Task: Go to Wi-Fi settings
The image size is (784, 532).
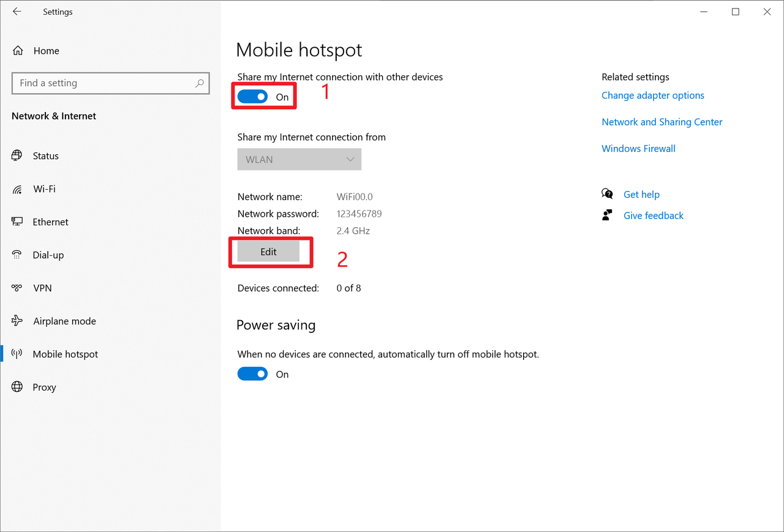Action: pos(44,189)
